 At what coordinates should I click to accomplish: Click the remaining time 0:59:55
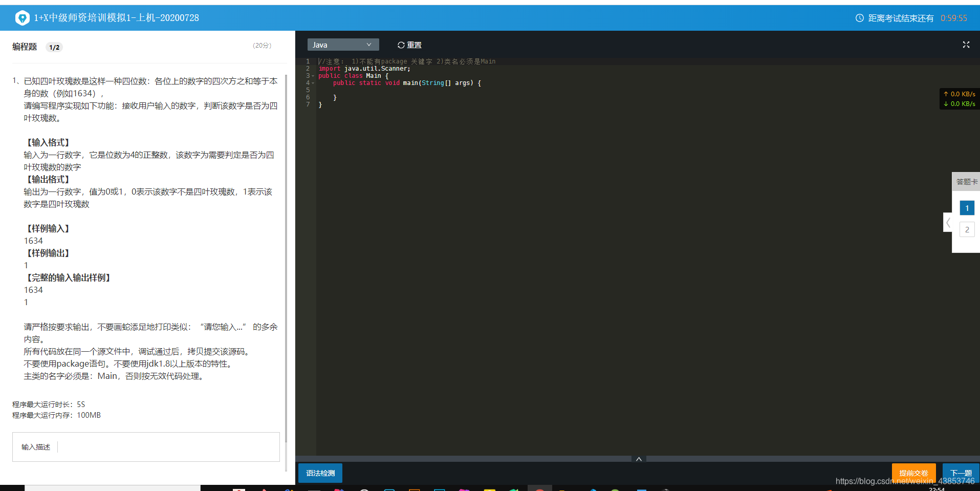(x=953, y=18)
